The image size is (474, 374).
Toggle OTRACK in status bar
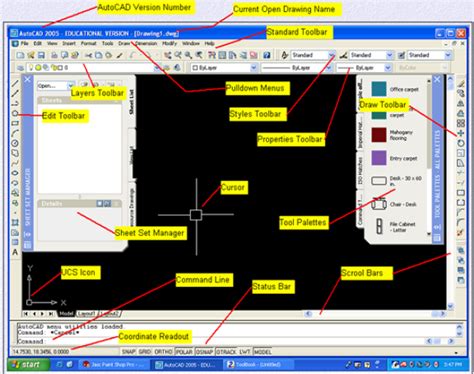226,352
